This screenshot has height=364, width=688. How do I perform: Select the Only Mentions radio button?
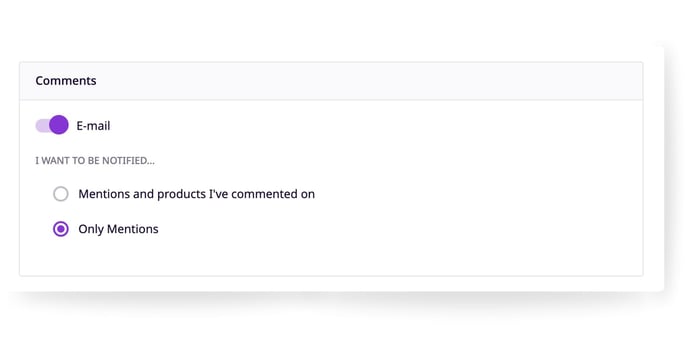click(x=61, y=229)
